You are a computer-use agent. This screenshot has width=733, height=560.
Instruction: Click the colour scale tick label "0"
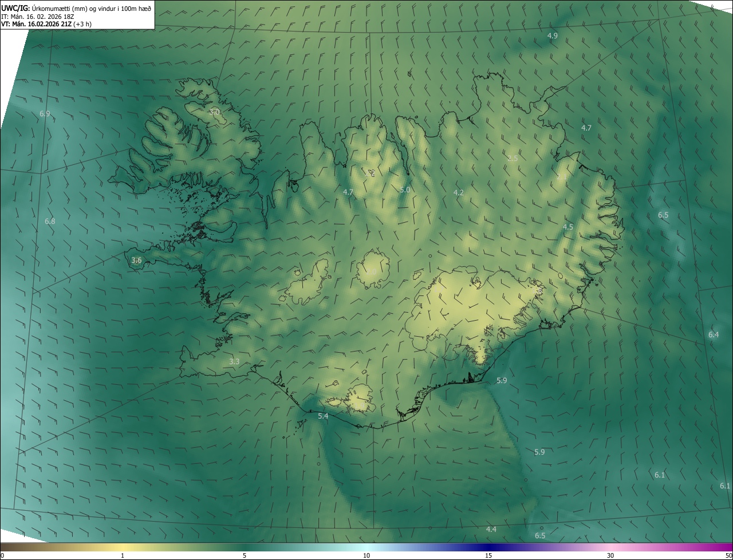click(2, 555)
